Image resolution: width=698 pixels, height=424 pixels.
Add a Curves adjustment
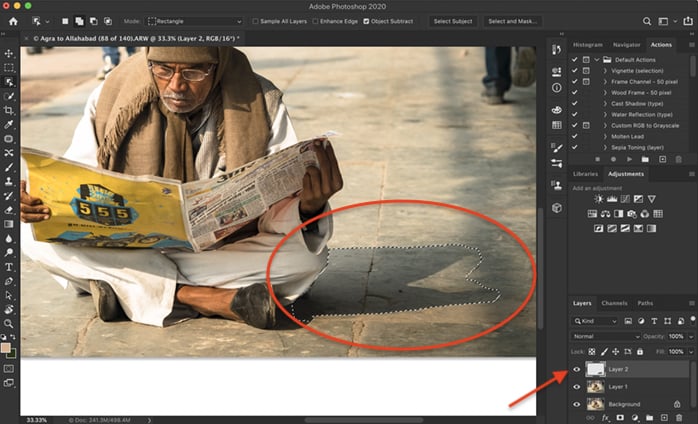(x=625, y=199)
